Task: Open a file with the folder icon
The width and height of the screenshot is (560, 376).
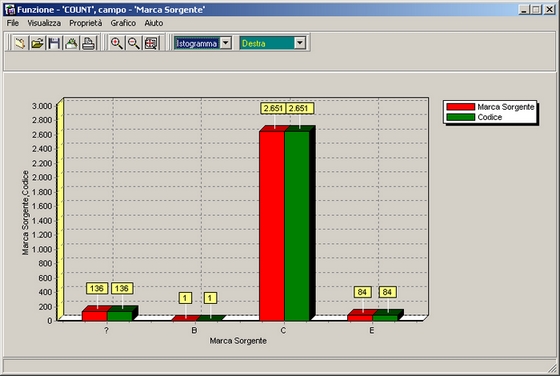Action: [37, 43]
